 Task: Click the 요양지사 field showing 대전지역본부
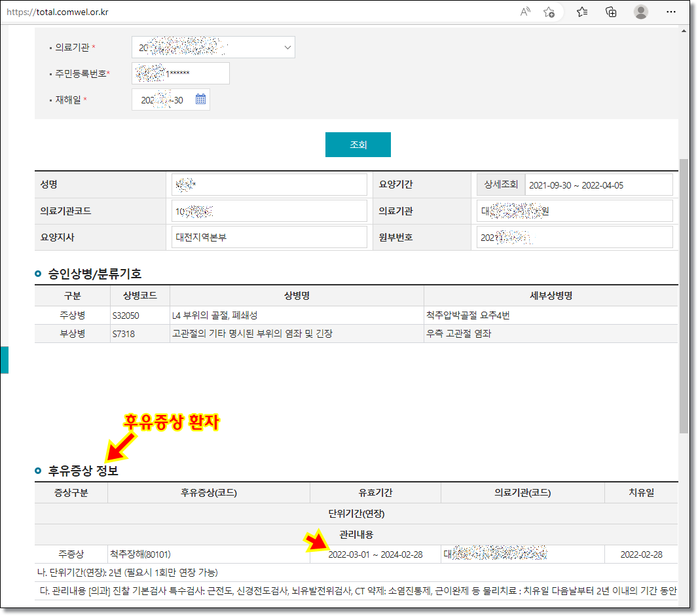point(269,237)
